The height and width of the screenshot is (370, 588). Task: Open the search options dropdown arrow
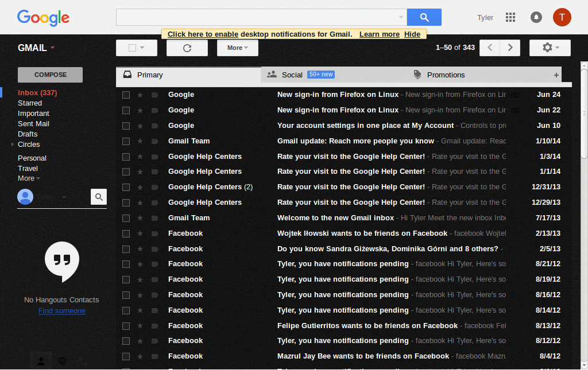pyautogui.click(x=401, y=17)
